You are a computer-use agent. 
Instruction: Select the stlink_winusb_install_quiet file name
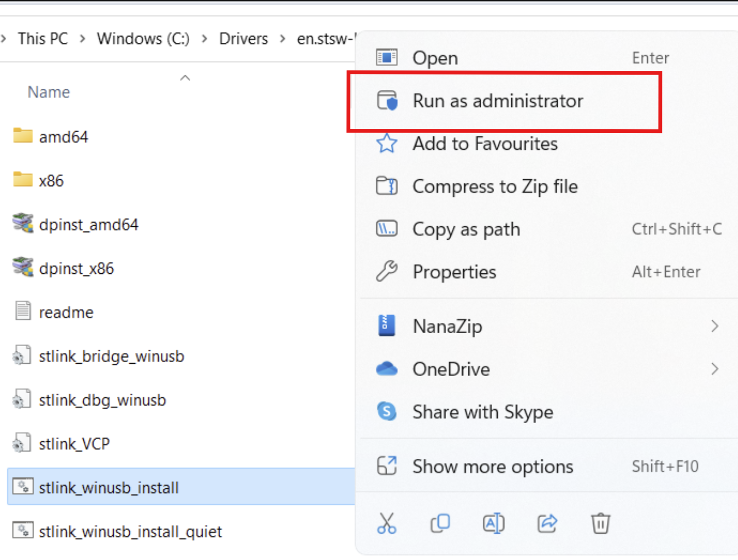130,531
